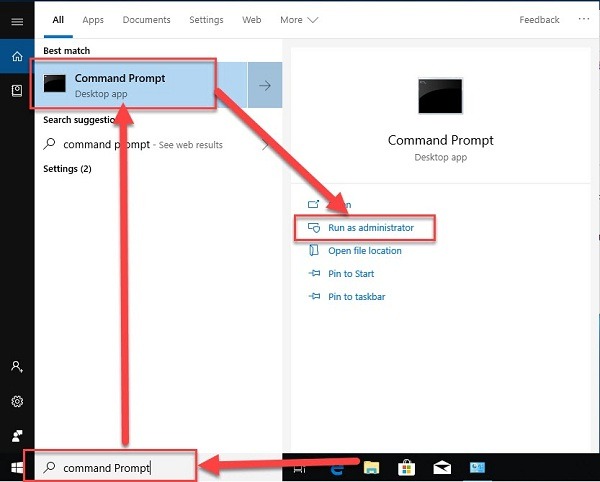
Task: Open Mail app from the taskbar
Action: 442,467
